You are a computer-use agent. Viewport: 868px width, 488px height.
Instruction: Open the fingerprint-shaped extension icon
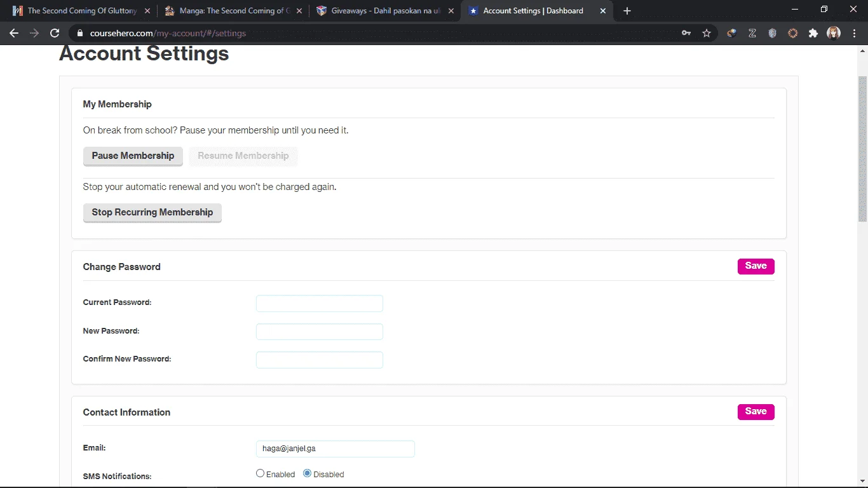[x=773, y=33]
